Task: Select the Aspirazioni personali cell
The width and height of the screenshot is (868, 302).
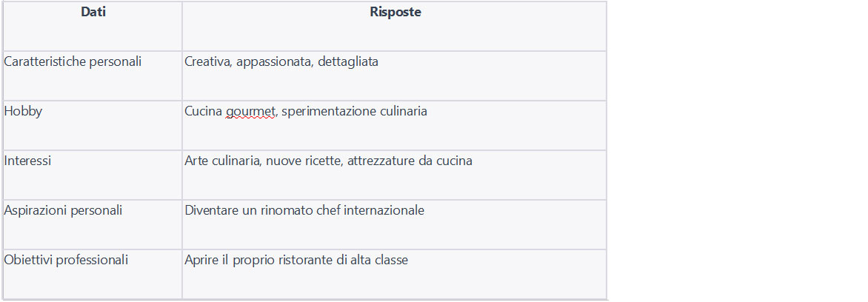Action: point(93,224)
